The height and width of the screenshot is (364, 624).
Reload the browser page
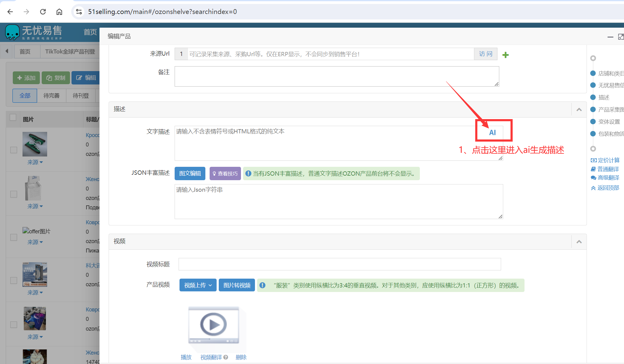43,12
